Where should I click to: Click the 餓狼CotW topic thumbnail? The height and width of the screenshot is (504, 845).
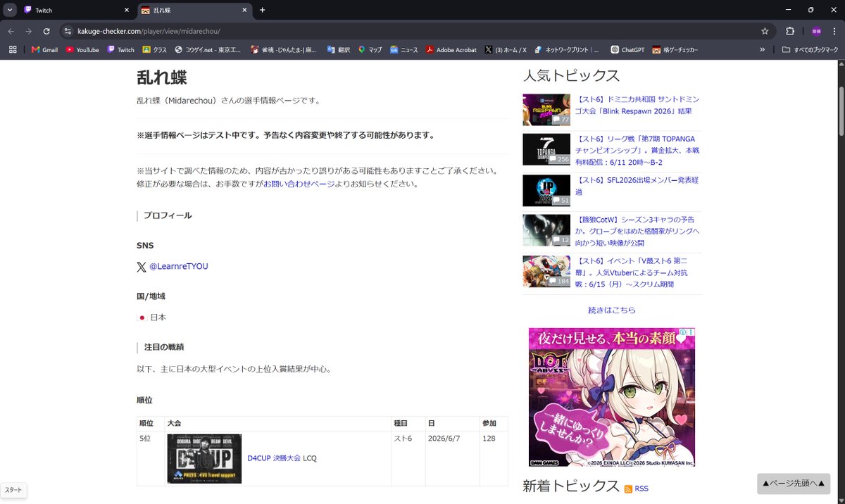click(x=546, y=230)
